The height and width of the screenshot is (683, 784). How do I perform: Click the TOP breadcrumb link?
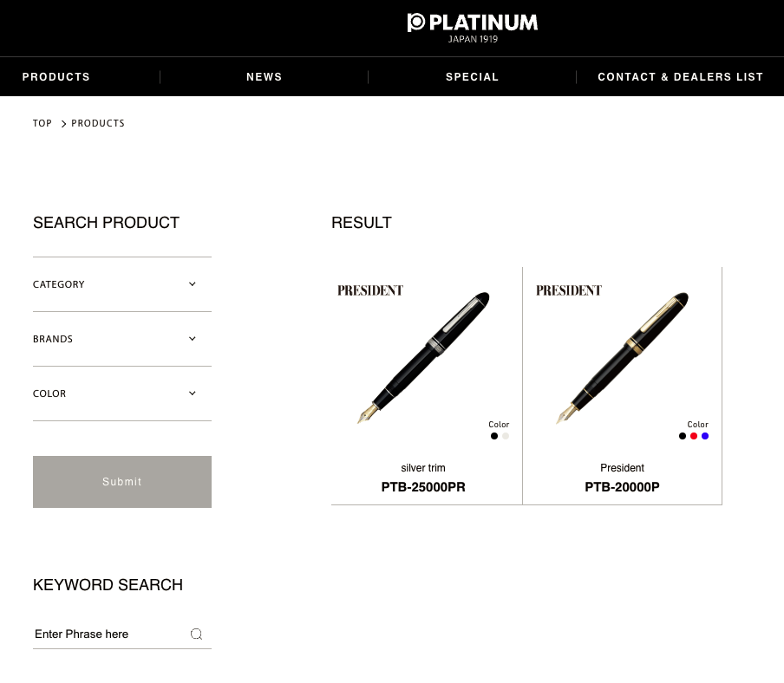pos(42,124)
